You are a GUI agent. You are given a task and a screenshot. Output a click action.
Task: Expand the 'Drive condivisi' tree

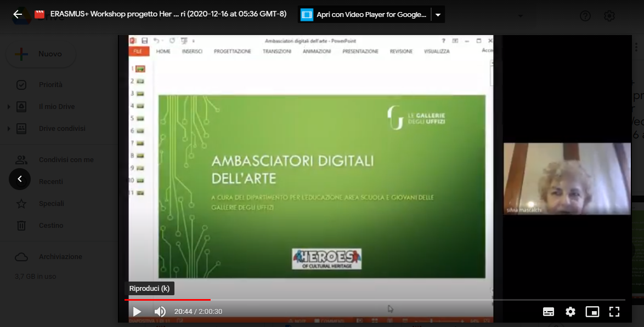pos(9,129)
